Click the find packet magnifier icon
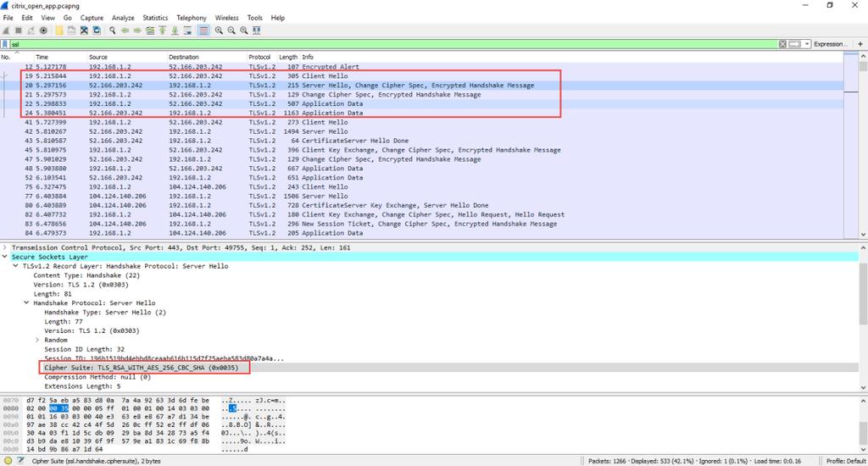This screenshot has width=868, height=466. click(x=113, y=31)
